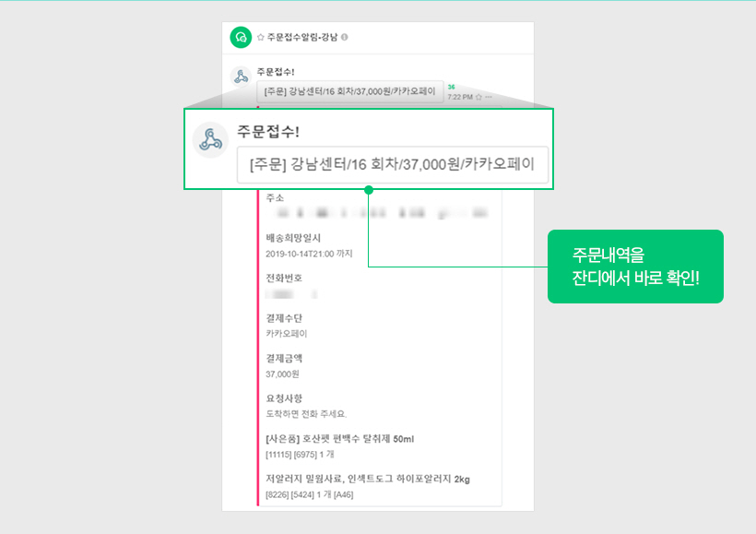
Task: Click the 결제금액 37,000원 value
Action: point(282,374)
